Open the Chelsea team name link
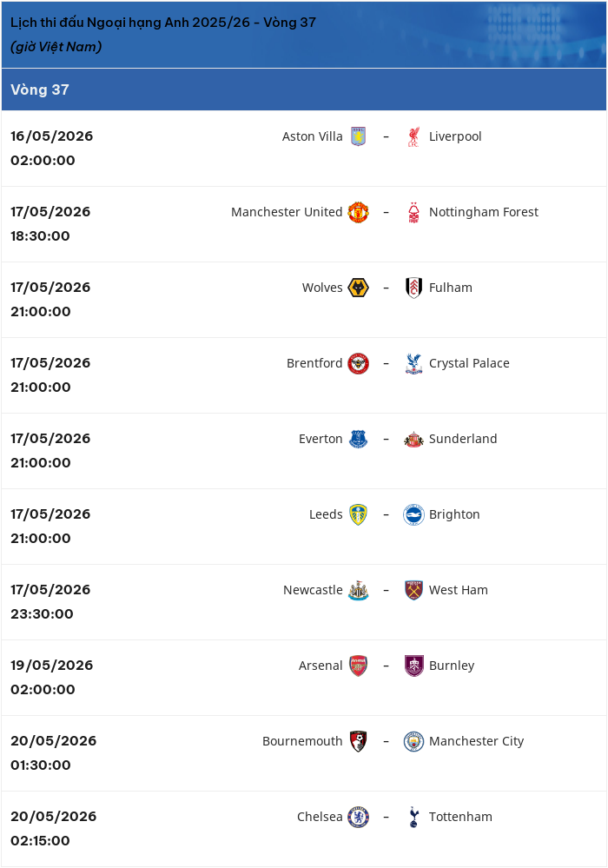Image resolution: width=608 pixels, height=868 pixels. pos(320,817)
